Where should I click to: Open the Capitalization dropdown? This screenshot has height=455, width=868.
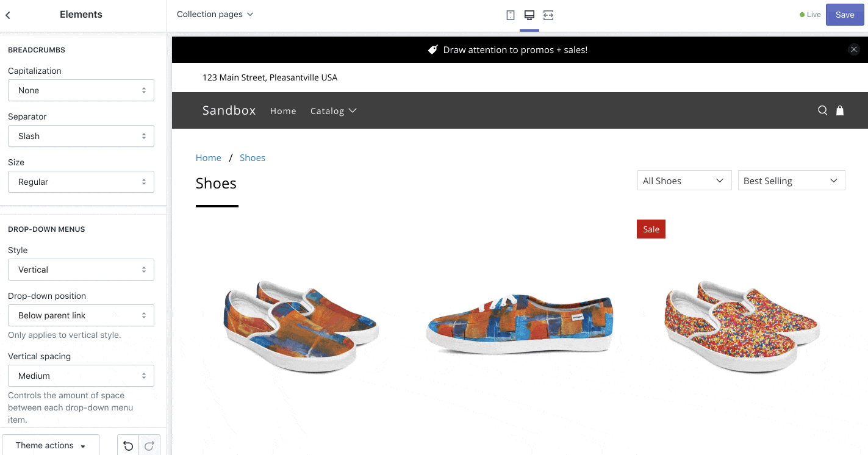click(x=81, y=90)
